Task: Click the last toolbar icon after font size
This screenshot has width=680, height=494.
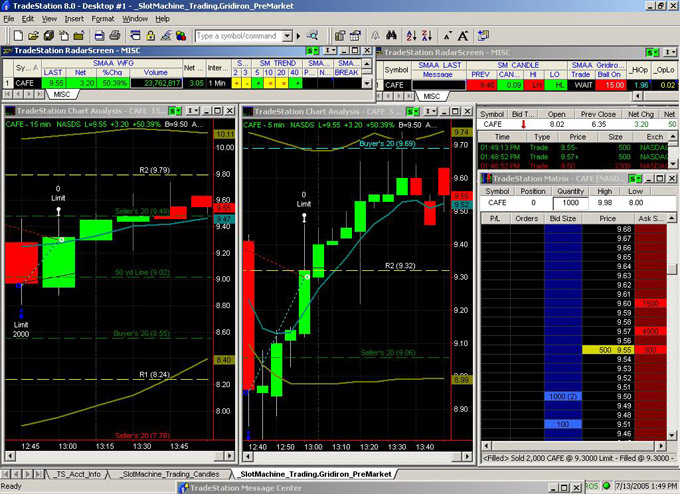Action: (483, 36)
